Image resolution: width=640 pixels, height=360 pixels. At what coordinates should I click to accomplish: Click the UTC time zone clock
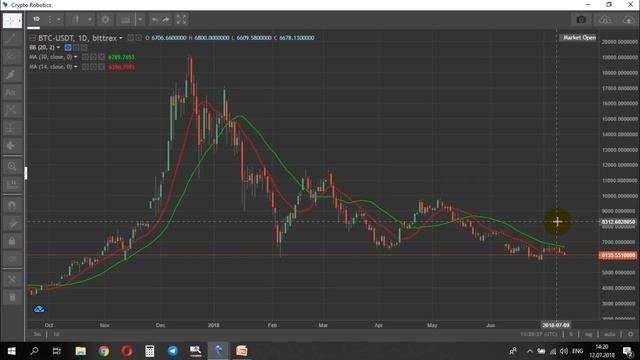click(x=539, y=334)
